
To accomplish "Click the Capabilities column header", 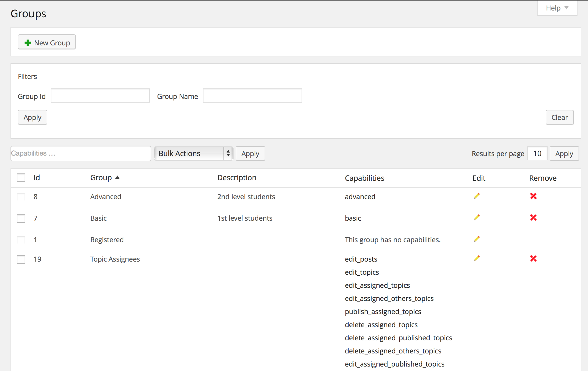I will (x=364, y=178).
